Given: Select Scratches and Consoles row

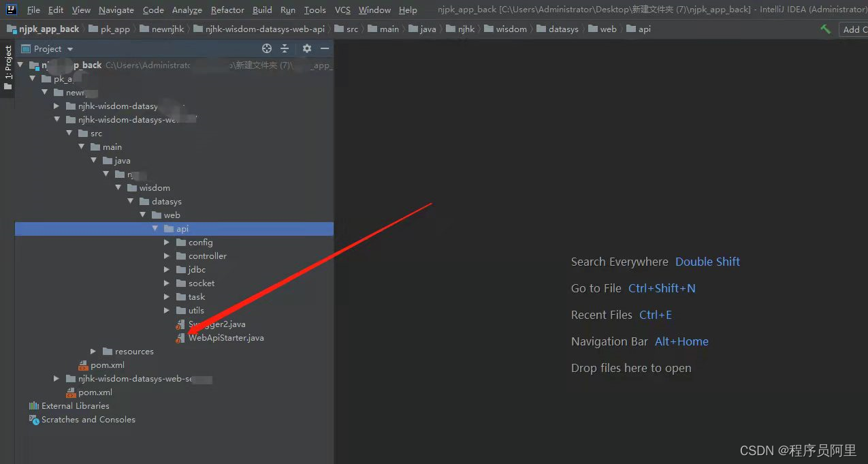Looking at the screenshot, I should [89, 420].
